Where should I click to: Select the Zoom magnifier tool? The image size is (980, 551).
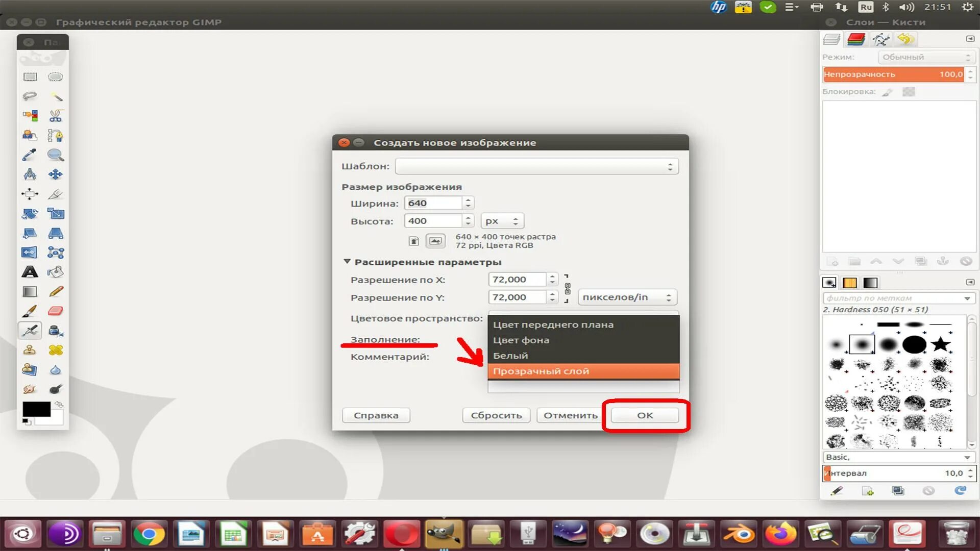55,155
